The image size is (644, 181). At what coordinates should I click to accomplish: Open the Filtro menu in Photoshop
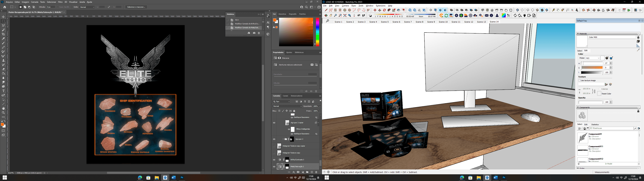tap(60, 2)
